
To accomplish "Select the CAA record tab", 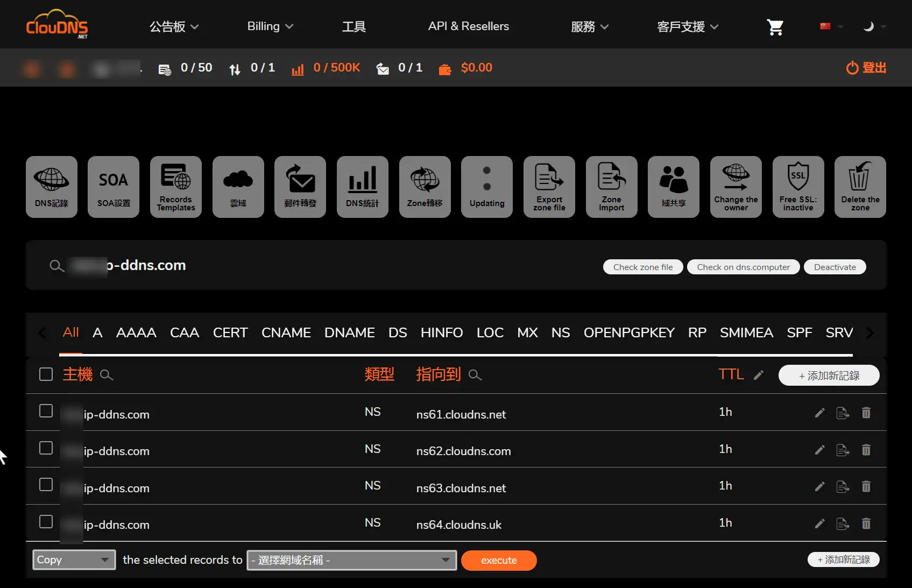I will pos(185,332).
